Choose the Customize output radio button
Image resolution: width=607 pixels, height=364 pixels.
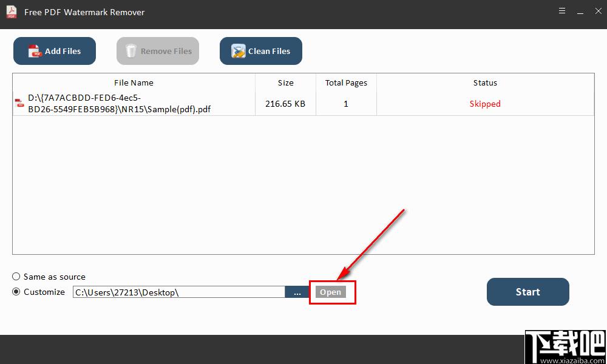pos(16,292)
